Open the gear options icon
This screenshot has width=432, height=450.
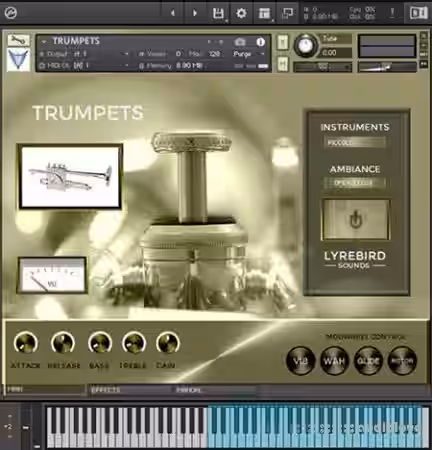coord(241,13)
